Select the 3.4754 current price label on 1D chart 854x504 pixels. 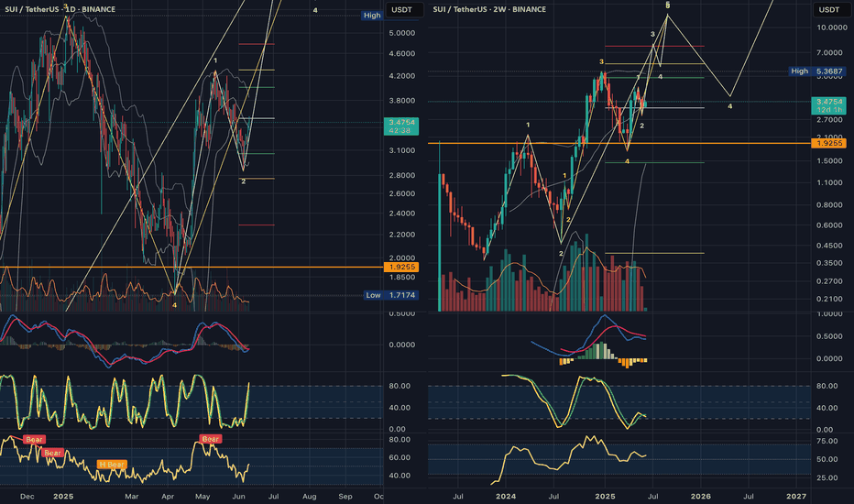pos(401,126)
